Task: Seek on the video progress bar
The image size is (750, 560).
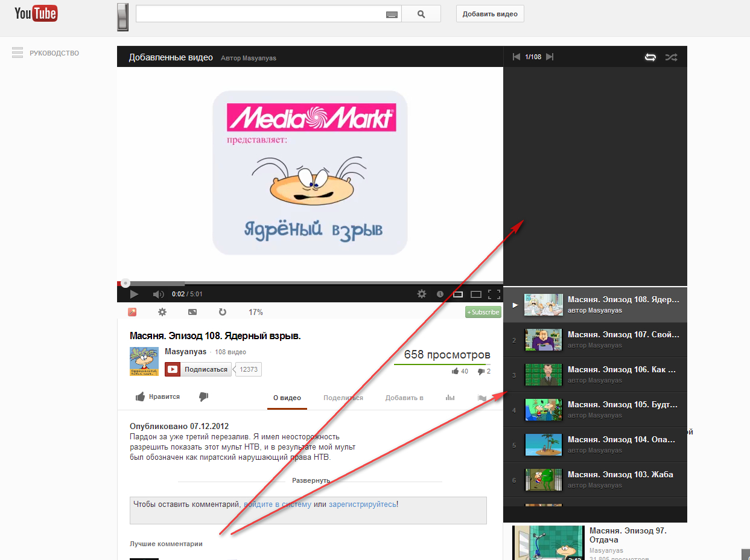Action: (x=310, y=282)
